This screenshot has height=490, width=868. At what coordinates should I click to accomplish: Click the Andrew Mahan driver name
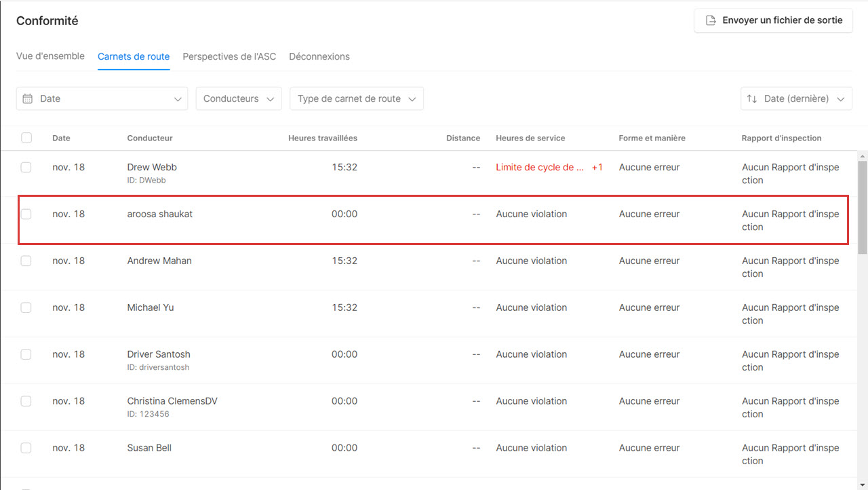tap(159, 261)
